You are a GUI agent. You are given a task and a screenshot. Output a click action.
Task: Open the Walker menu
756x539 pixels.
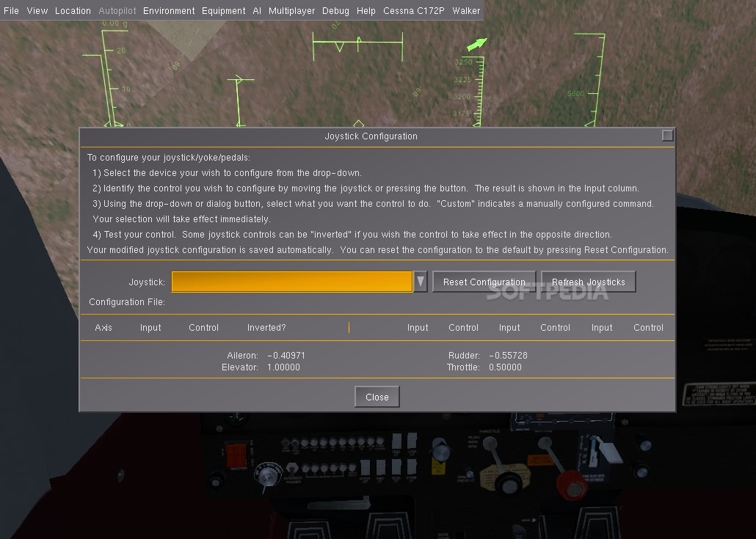[466, 10]
